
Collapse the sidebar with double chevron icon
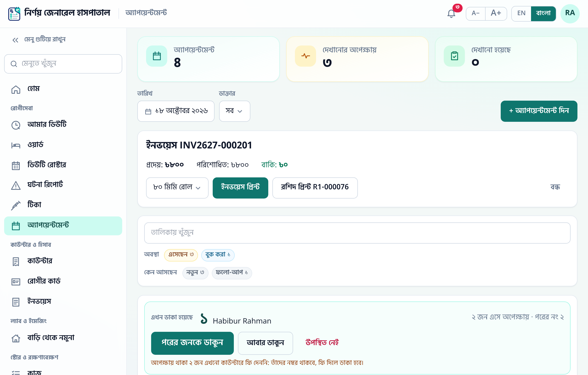tap(15, 40)
